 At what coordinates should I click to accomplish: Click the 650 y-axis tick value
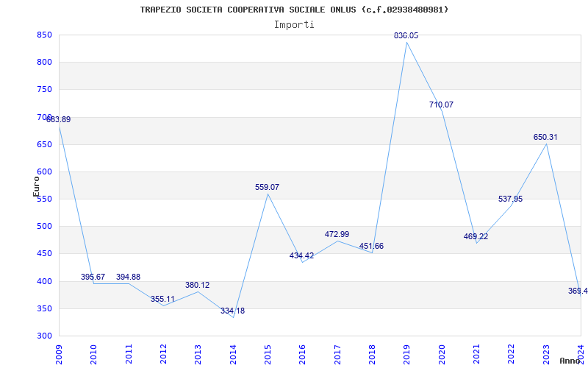coord(44,144)
